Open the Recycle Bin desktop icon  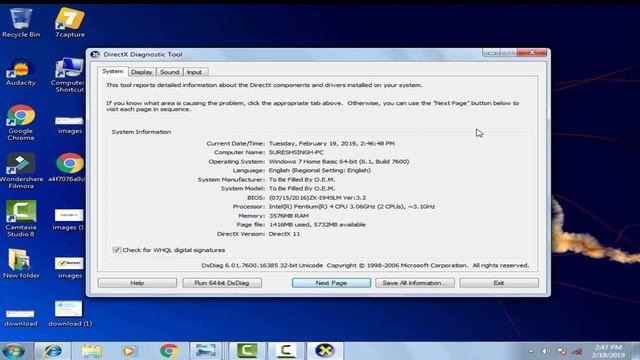20,23
